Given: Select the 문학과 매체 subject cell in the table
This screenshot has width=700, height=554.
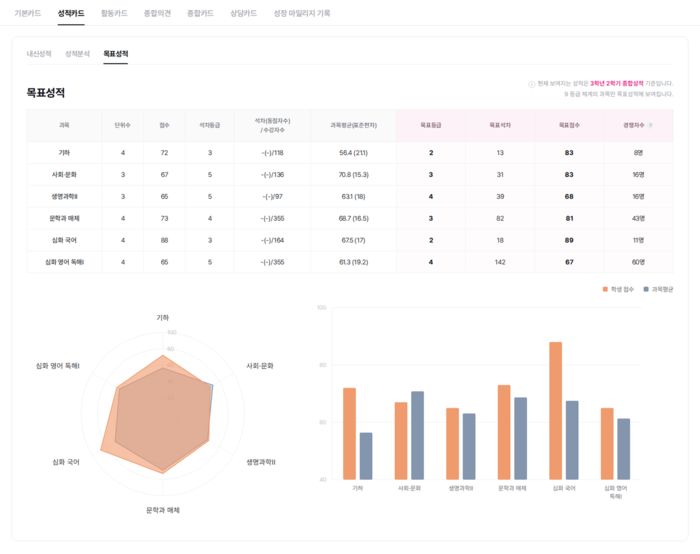Looking at the screenshot, I should [64, 218].
